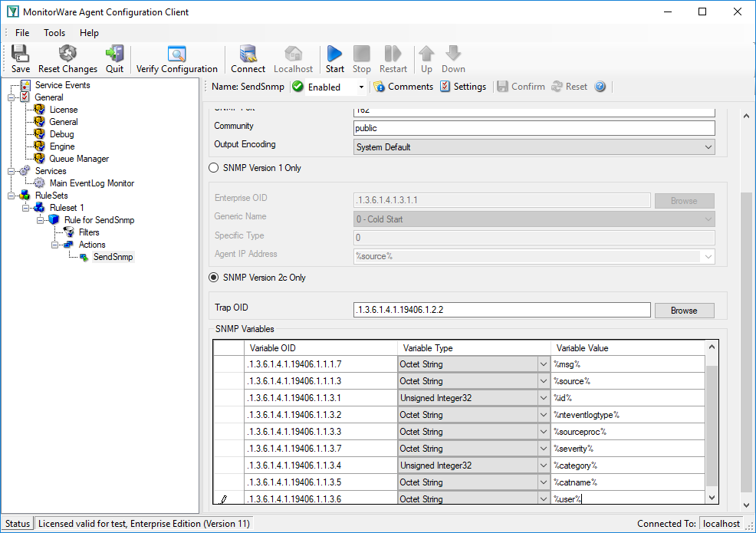Image resolution: width=756 pixels, height=533 pixels.
Task: Click the Reset icon next to Confirm
Action: [x=570, y=87]
